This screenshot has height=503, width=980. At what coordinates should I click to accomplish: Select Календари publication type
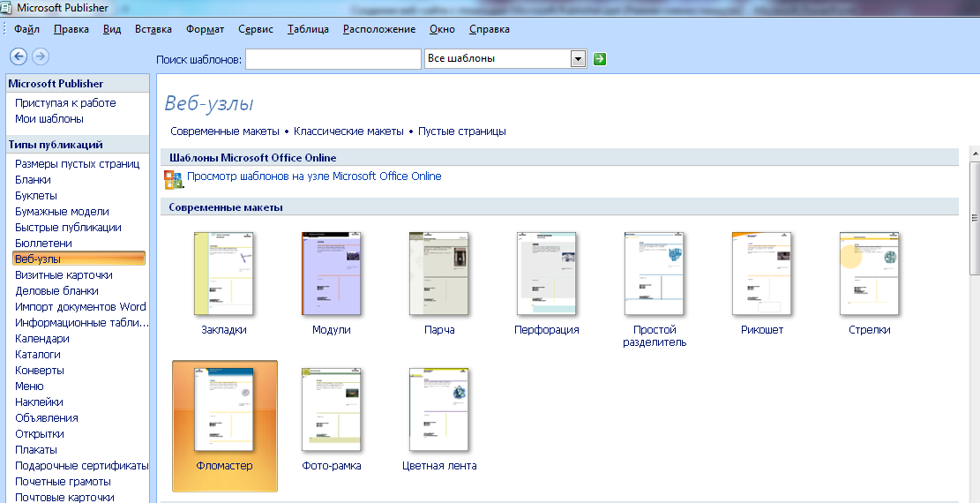(x=42, y=339)
